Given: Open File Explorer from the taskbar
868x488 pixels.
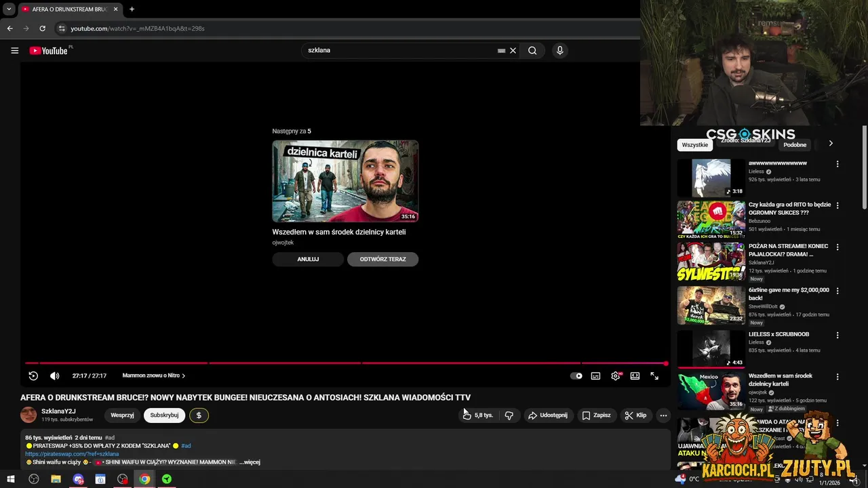Looking at the screenshot, I should (x=56, y=479).
